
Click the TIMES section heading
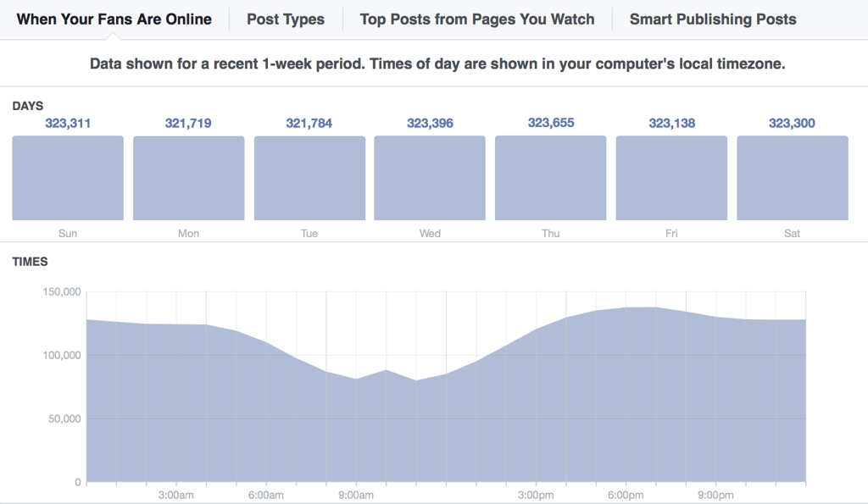point(30,262)
